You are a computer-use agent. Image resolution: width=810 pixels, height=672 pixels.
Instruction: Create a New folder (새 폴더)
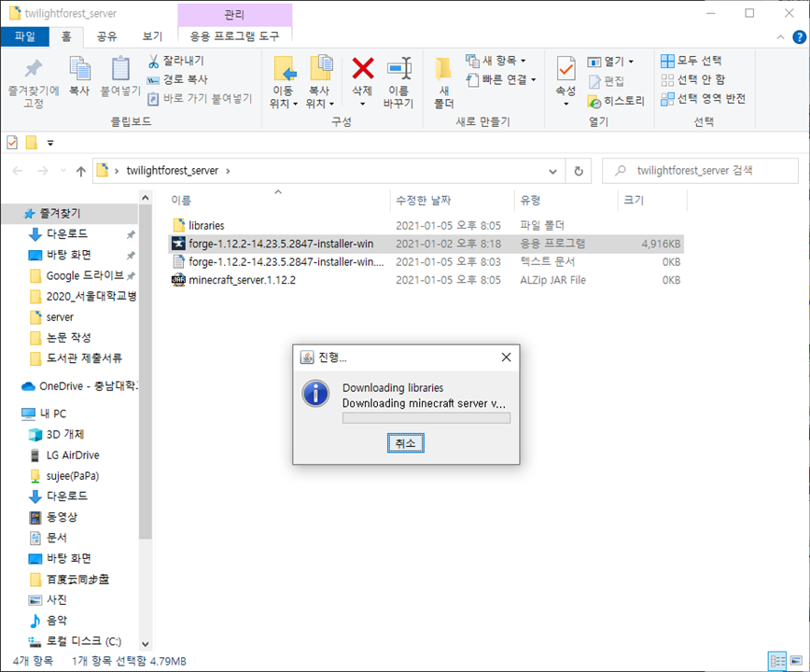(x=444, y=81)
